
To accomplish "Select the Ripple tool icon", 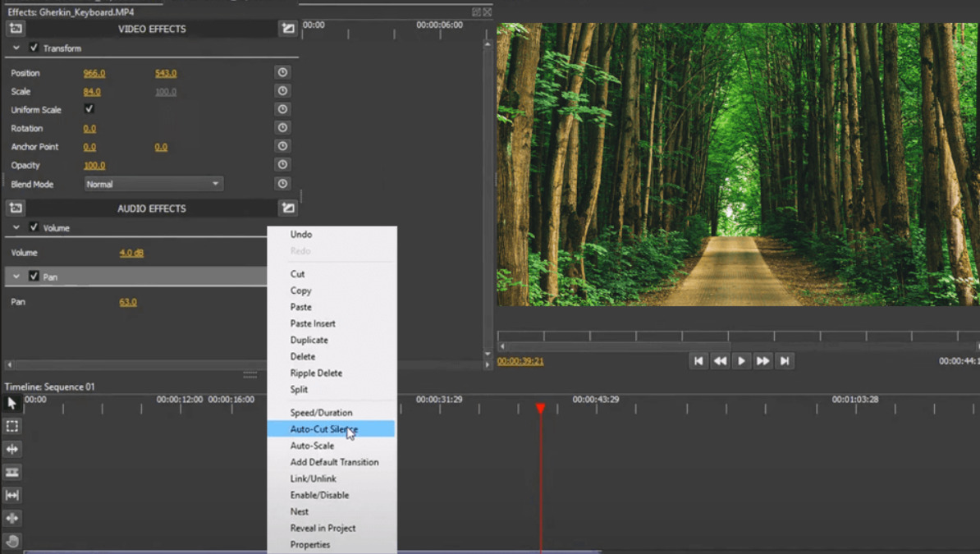I will click(x=11, y=449).
